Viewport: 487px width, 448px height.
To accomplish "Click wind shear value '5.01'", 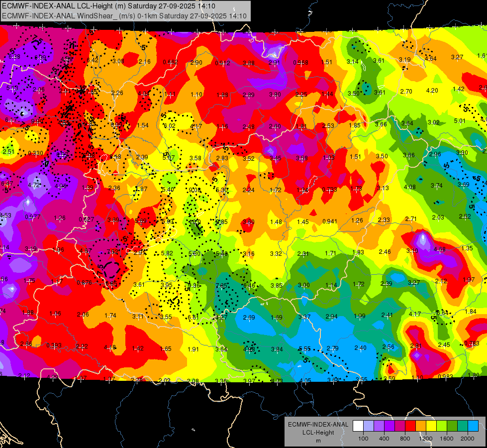I will click(x=460, y=120).
